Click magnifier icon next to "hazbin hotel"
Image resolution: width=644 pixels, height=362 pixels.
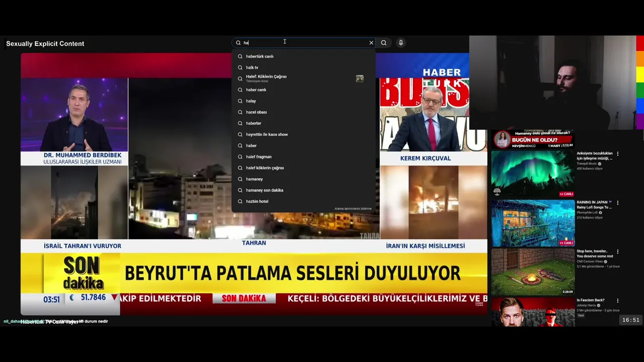240,201
